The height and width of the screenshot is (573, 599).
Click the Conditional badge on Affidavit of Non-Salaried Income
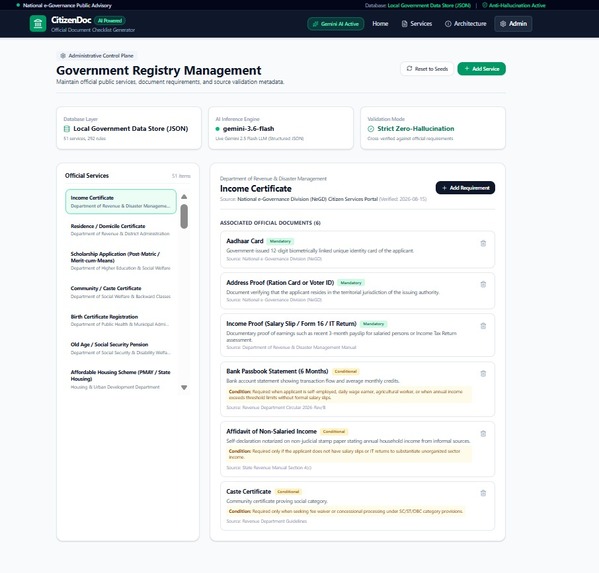(x=334, y=432)
